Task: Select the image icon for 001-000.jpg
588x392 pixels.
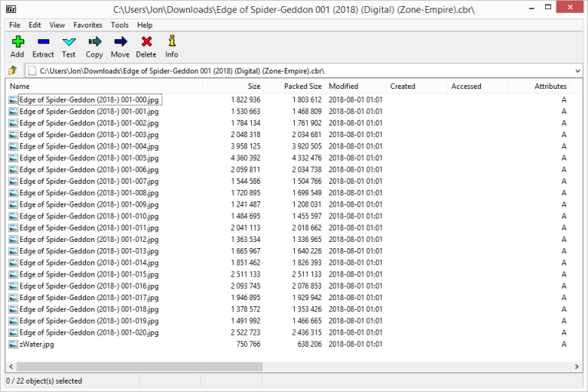Action: (x=14, y=100)
